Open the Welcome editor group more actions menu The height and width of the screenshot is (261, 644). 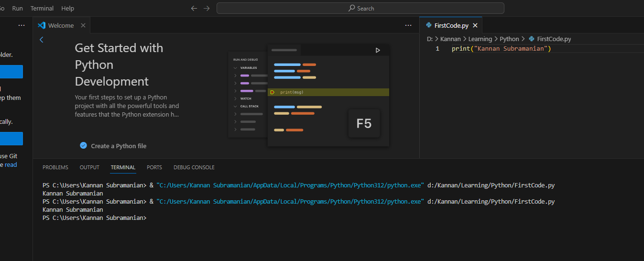[x=408, y=25]
